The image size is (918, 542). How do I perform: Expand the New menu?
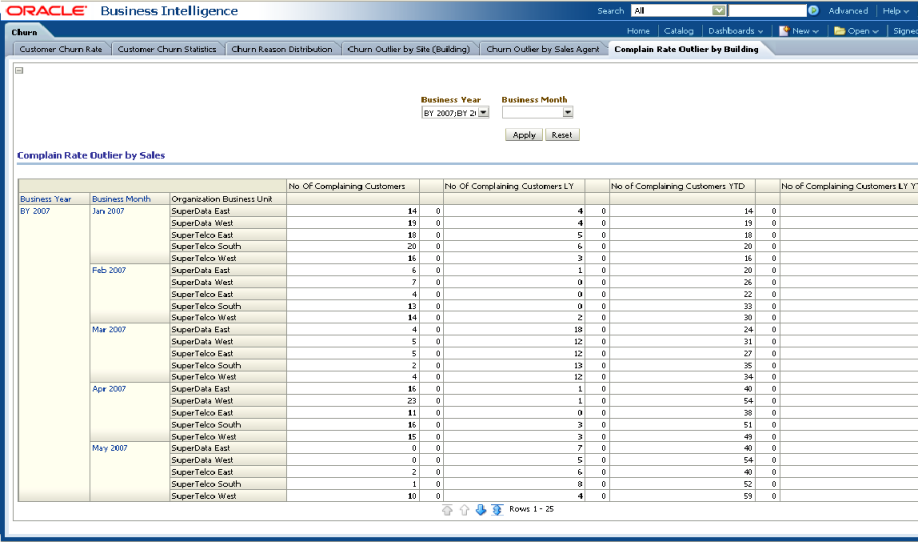click(x=805, y=31)
